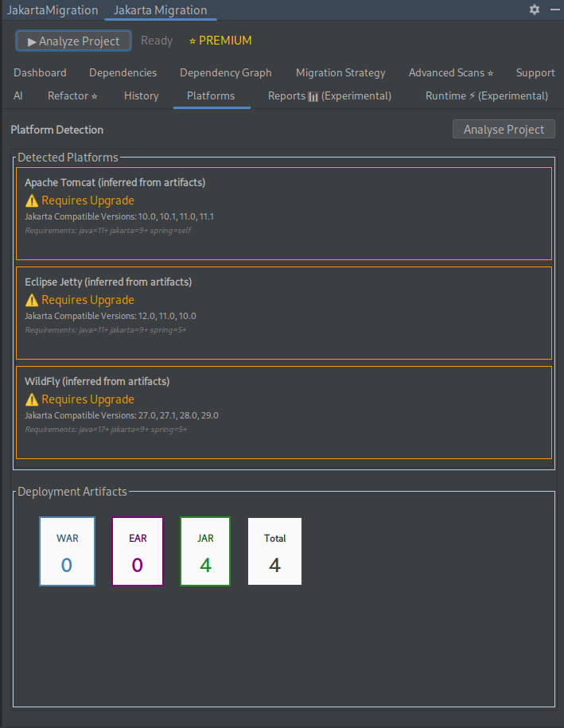Viewport: 564px width, 728px height.
Task: Click the Tomcat requirements line with spring=self
Action: coord(107,230)
